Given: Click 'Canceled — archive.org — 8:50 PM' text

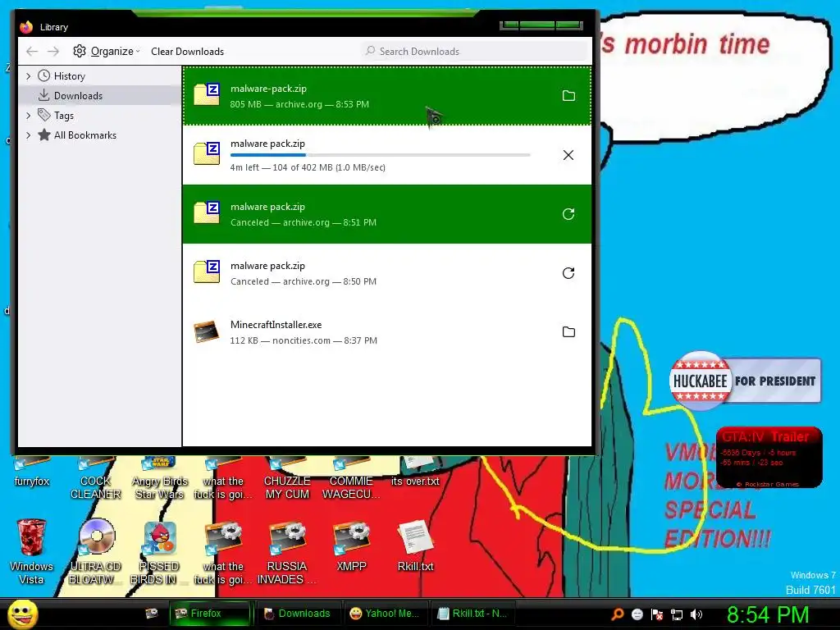Looking at the screenshot, I should pyautogui.click(x=304, y=281).
